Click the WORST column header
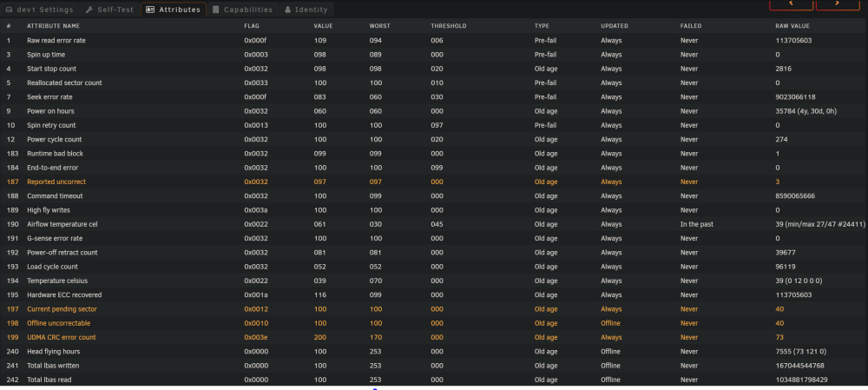The image size is (868, 390). coord(380,26)
